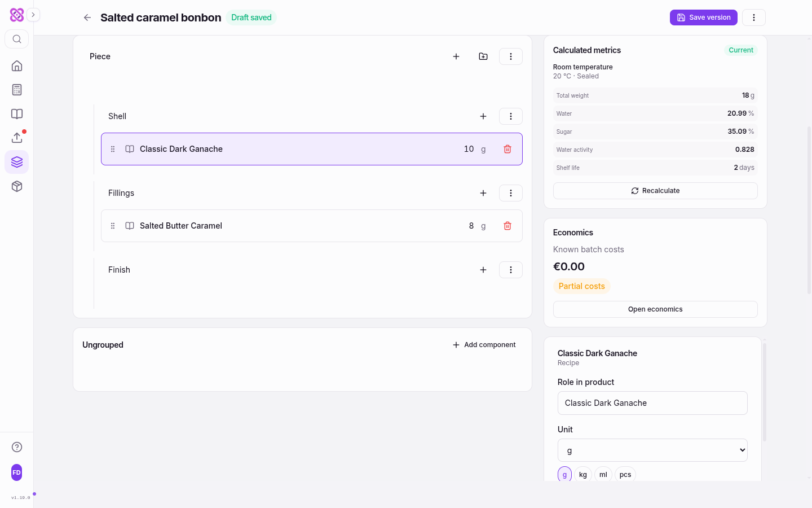Add subgroup folder to Piece
This screenshot has width=812, height=508.
pos(483,56)
